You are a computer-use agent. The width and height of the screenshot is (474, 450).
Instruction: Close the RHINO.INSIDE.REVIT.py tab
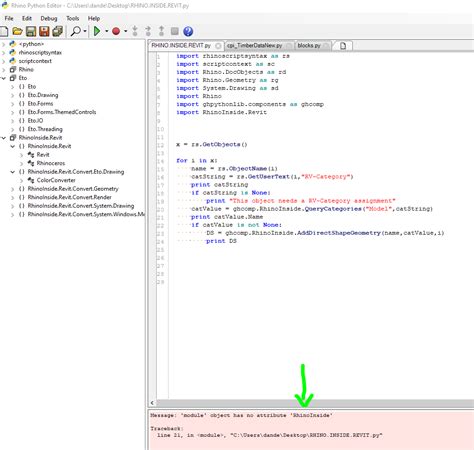[218, 46]
